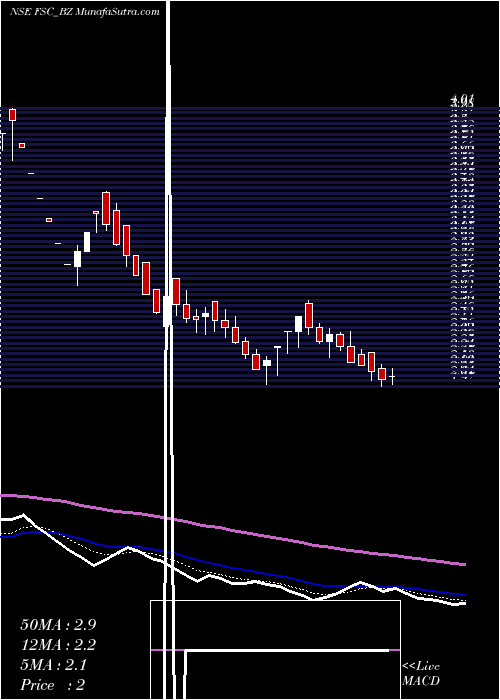Click the '12MA : 2.2' label
Image resolution: width=500 pixels, height=700 pixels.
pyautogui.click(x=58, y=645)
